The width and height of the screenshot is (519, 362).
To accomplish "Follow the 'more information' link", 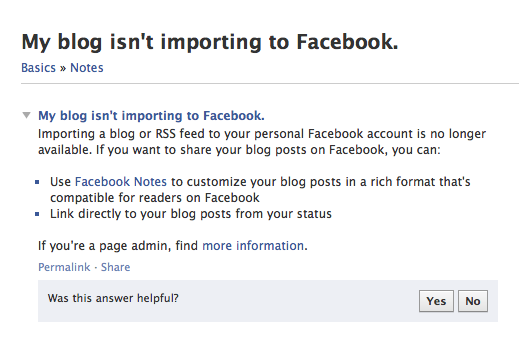I will pyautogui.click(x=253, y=246).
